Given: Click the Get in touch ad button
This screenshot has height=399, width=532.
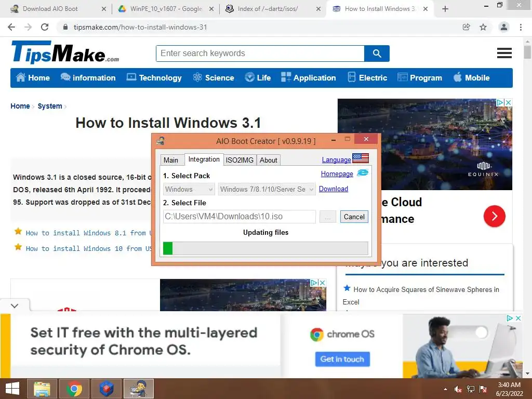Looking at the screenshot, I should (342, 359).
